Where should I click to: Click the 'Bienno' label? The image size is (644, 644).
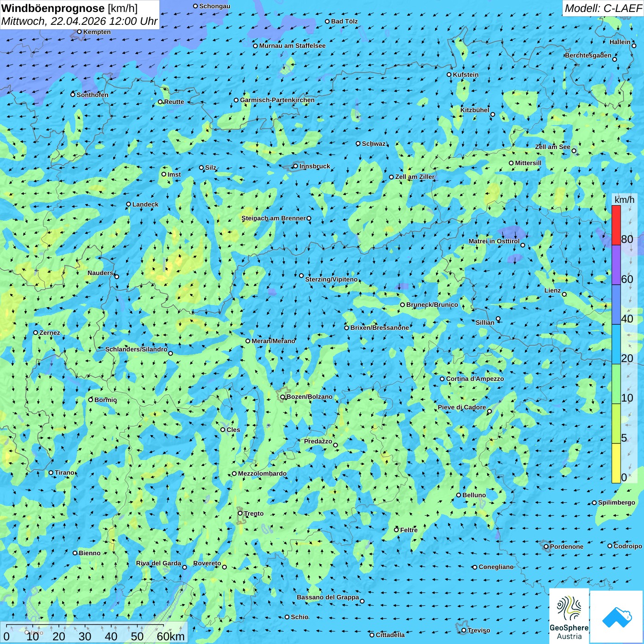tap(89, 553)
